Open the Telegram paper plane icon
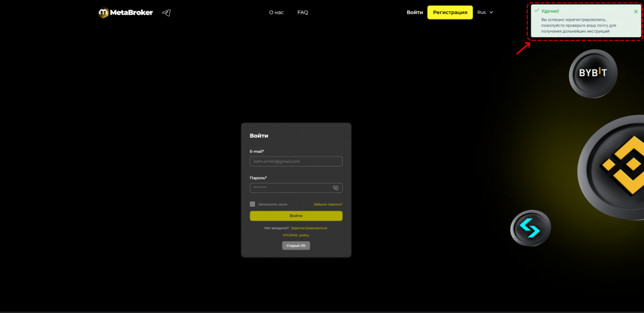This screenshot has height=313, width=644. click(x=166, y=13)
